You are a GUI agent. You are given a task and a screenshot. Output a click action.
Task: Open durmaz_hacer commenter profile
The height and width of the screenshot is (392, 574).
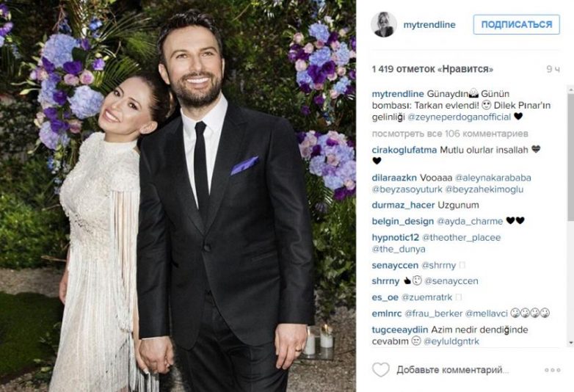pyautogui.click(x=403, y=205)
